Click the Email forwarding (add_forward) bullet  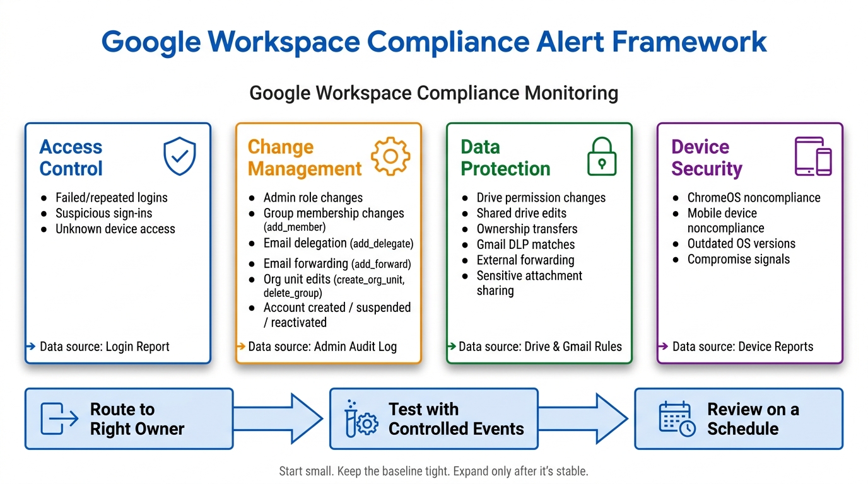click(330, 263)
